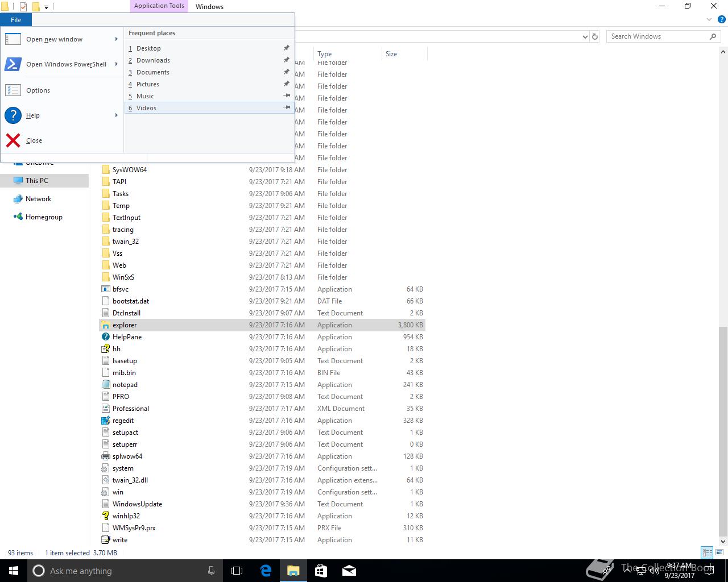Click the splwow64 printer icon

coord(105,456)
